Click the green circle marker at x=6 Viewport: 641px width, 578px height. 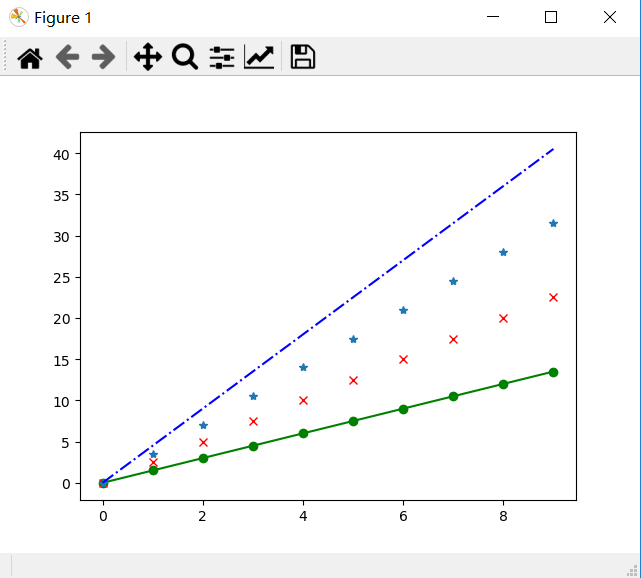point(403,409)
